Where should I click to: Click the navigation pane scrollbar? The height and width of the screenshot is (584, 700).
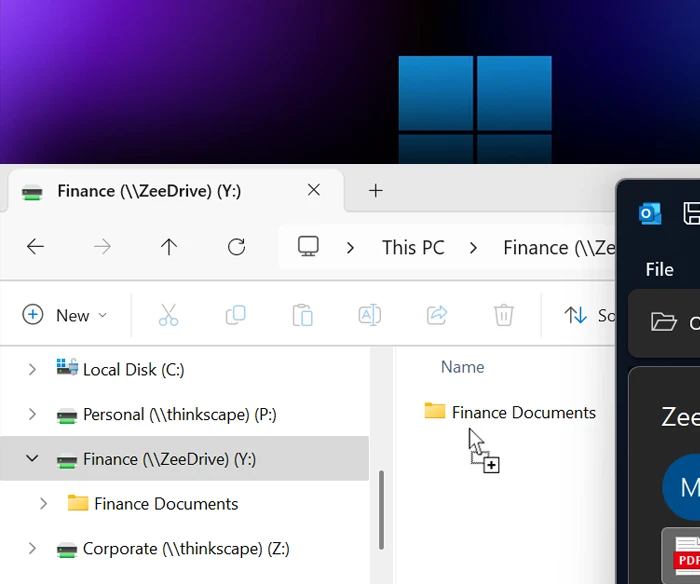pos(381,509)
